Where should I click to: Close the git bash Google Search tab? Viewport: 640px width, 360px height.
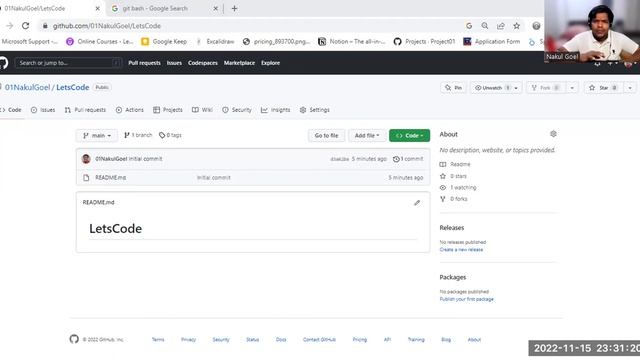click(x=216, y=8)
